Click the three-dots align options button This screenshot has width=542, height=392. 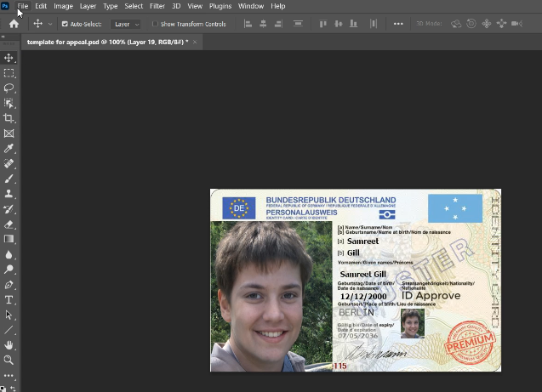(x=397, y=24)
